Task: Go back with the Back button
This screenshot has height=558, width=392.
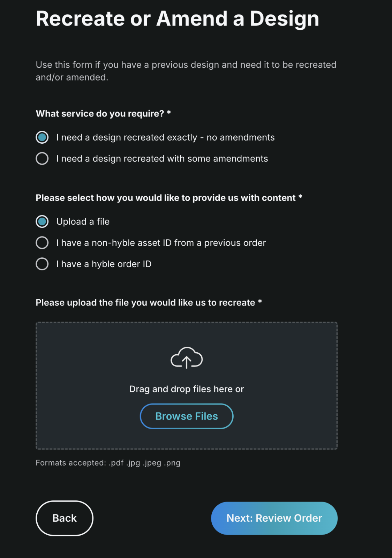Action: point(65,518)
